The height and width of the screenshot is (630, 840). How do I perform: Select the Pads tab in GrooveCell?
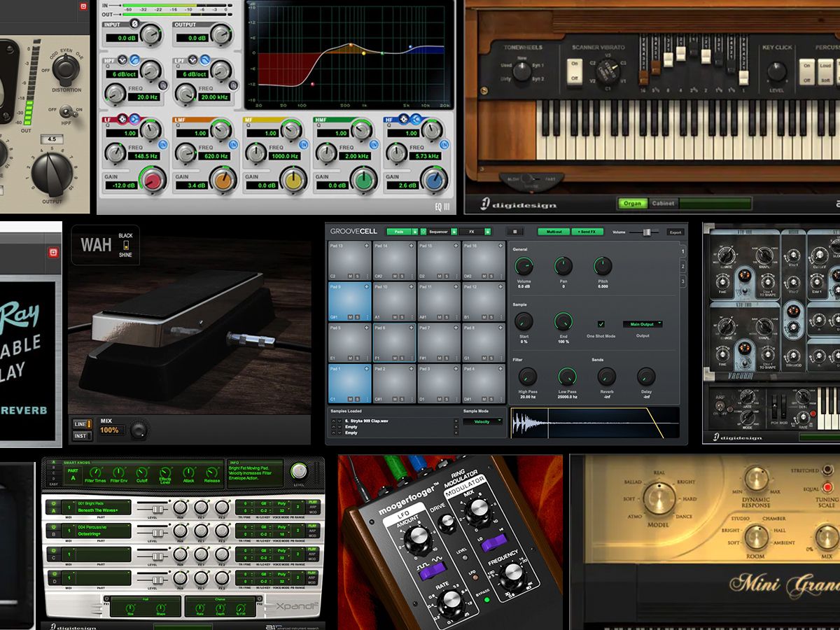[398, 232]
